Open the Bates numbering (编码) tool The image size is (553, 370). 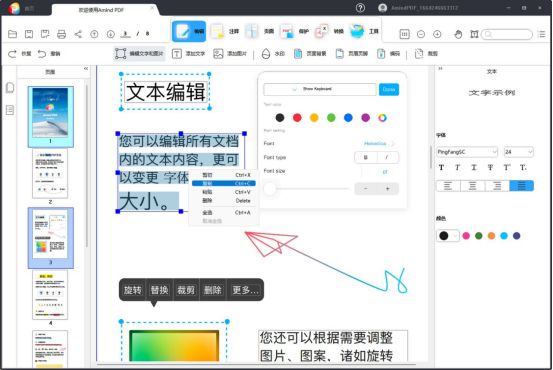[388, 54]
